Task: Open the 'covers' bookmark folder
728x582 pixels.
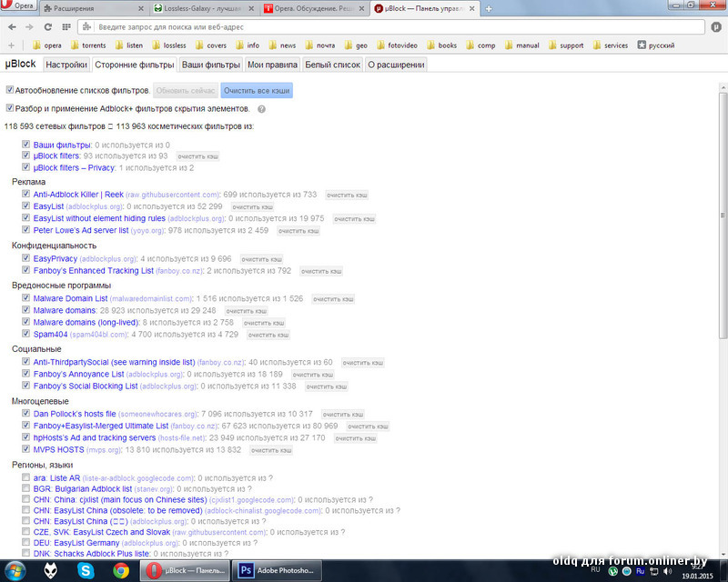Action: click(211, 45)
